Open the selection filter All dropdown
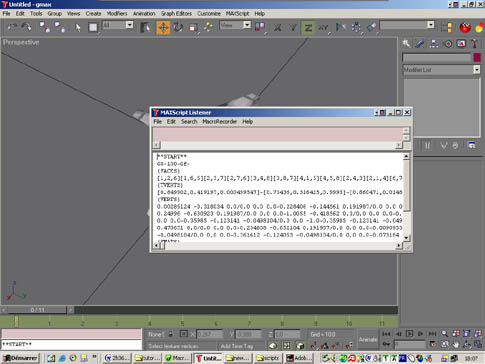The width and height of the screenshot is (485, 364). 118,25
